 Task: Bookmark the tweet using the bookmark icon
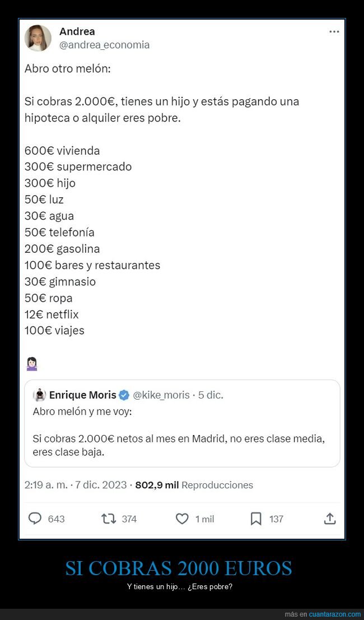pyautogui.click(x=256, y=519)
